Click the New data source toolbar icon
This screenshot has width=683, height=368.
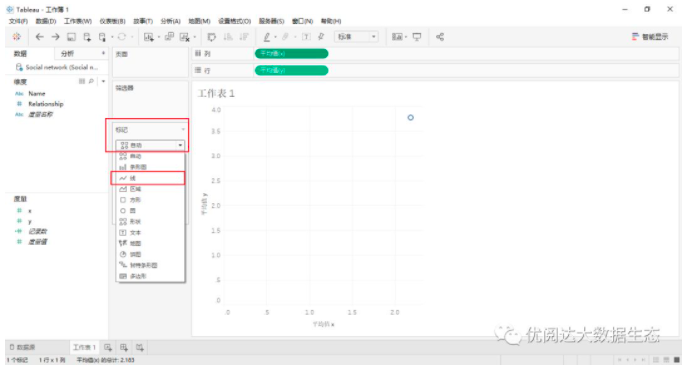tap(87, 37)
